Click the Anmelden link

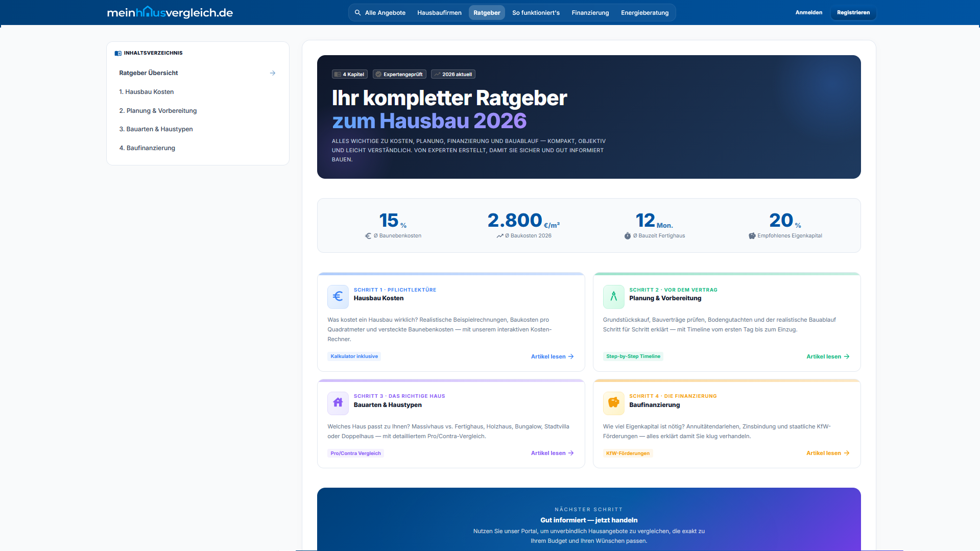point(808,13)
